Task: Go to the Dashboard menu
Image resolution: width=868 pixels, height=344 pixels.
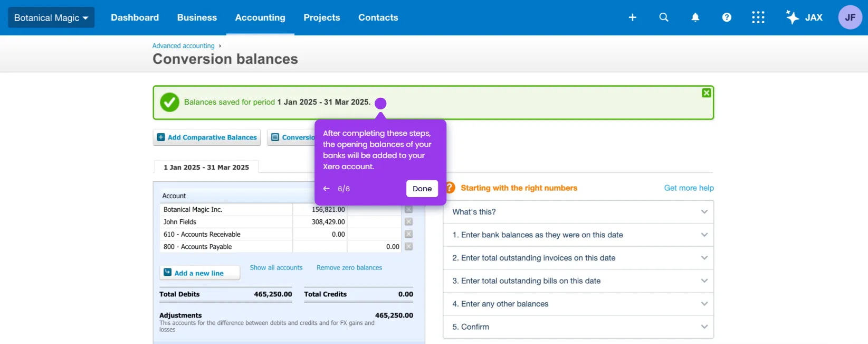Action: 135,17
